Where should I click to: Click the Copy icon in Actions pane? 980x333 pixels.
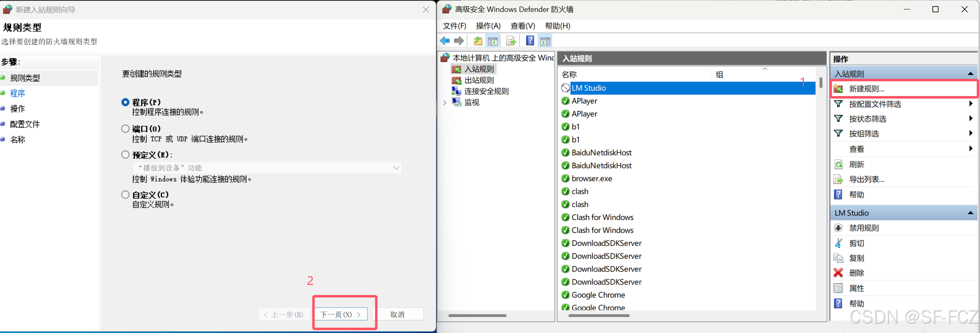point(838,258)
